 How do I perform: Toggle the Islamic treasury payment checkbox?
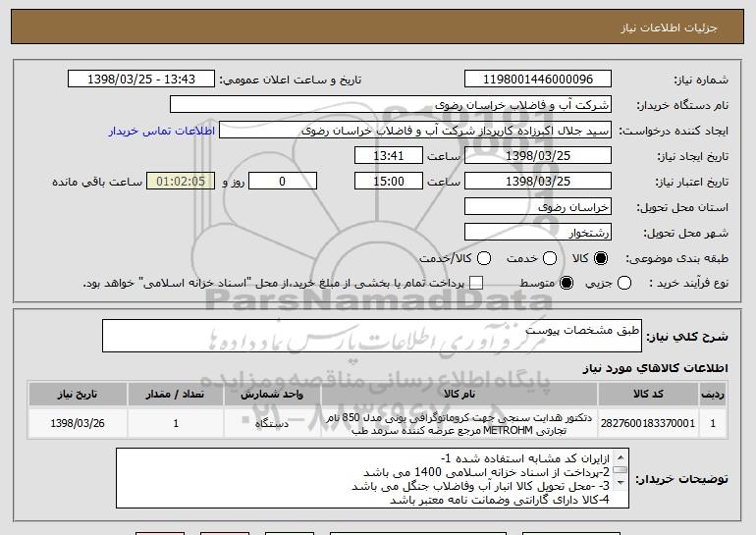[x=476, y=283]
